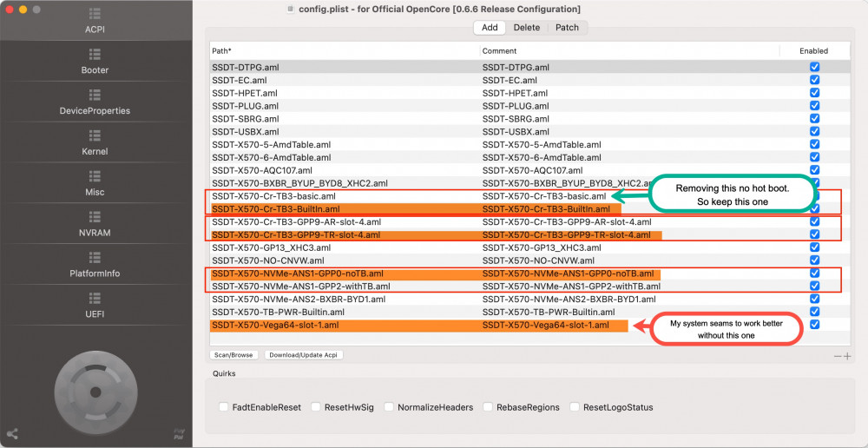The height and width of the screenshot is (448, 868).
Task: Click the Scan/Browse button
Action: point(233,355)
